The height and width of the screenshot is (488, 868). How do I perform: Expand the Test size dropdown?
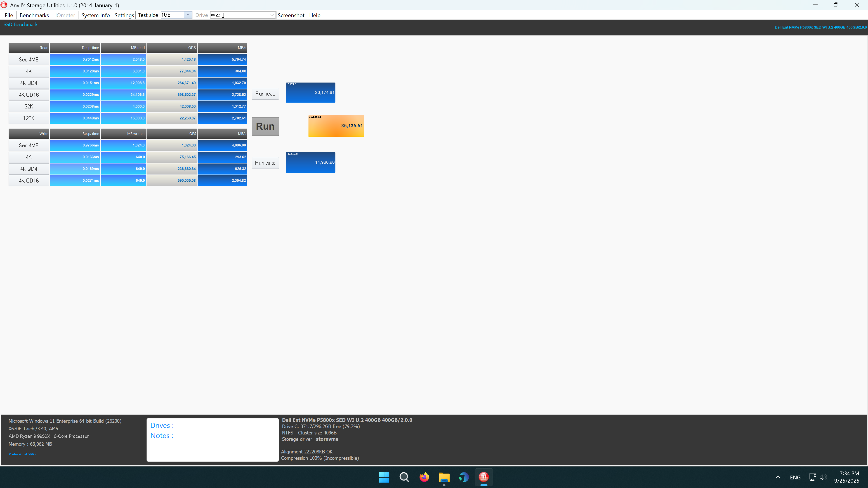coord(188,15)
